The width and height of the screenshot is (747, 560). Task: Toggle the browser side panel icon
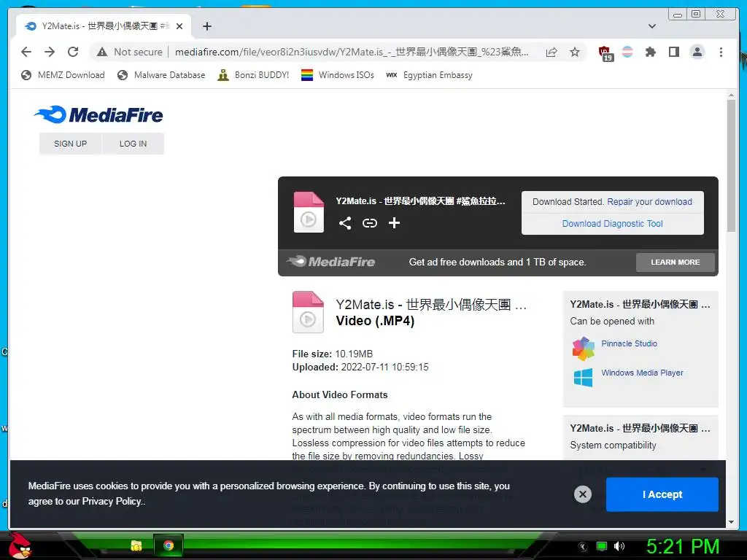(673, 52)
